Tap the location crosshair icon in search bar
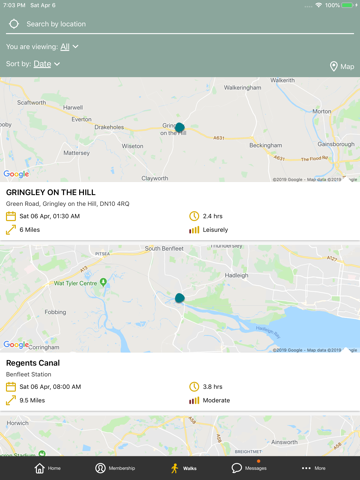This screenshot has height=480, width=360. point(14,24)
